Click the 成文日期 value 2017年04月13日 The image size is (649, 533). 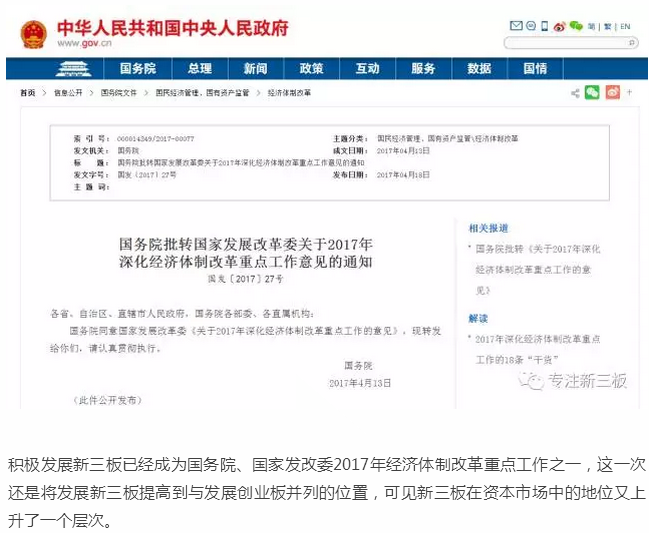click(403, 151)
